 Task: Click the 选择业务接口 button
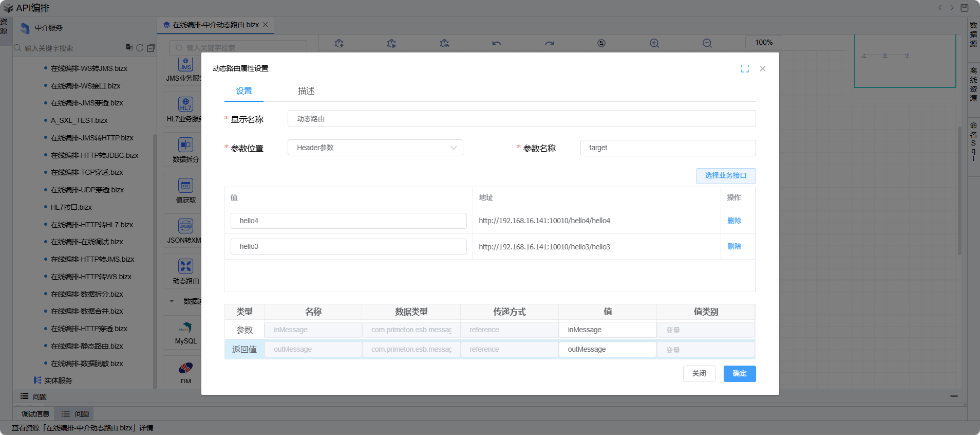[725, 176]
